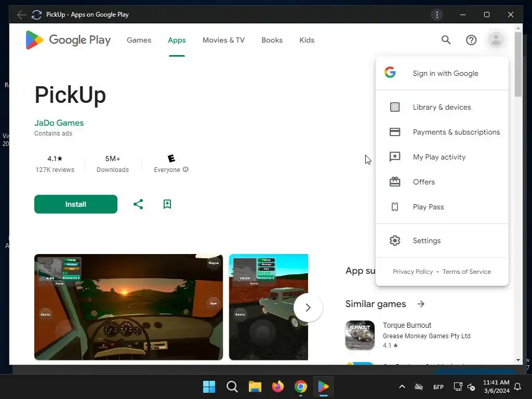Switch to Movies & TV tab
This screenshot has width=532, height=399.
pos(223,40)
